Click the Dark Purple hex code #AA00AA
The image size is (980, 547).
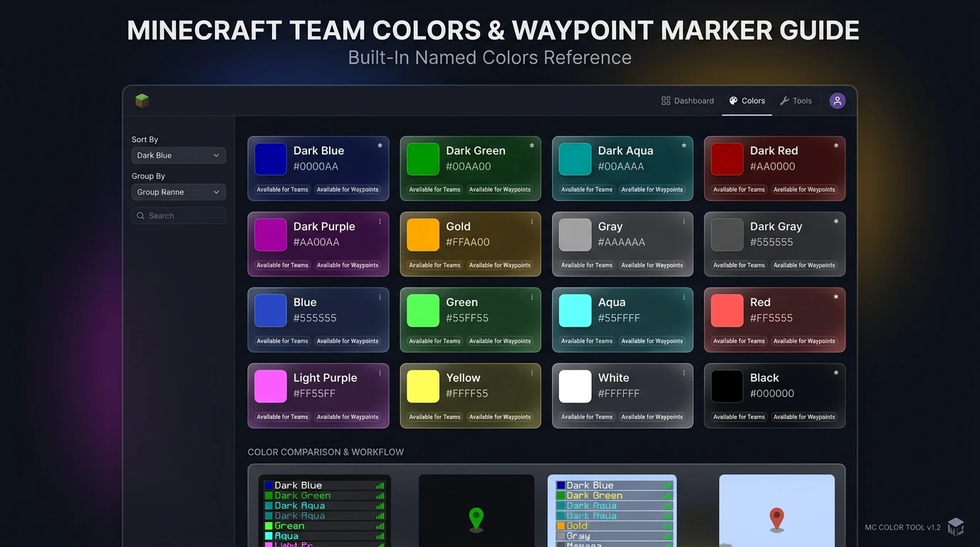(x=316, y=242)
